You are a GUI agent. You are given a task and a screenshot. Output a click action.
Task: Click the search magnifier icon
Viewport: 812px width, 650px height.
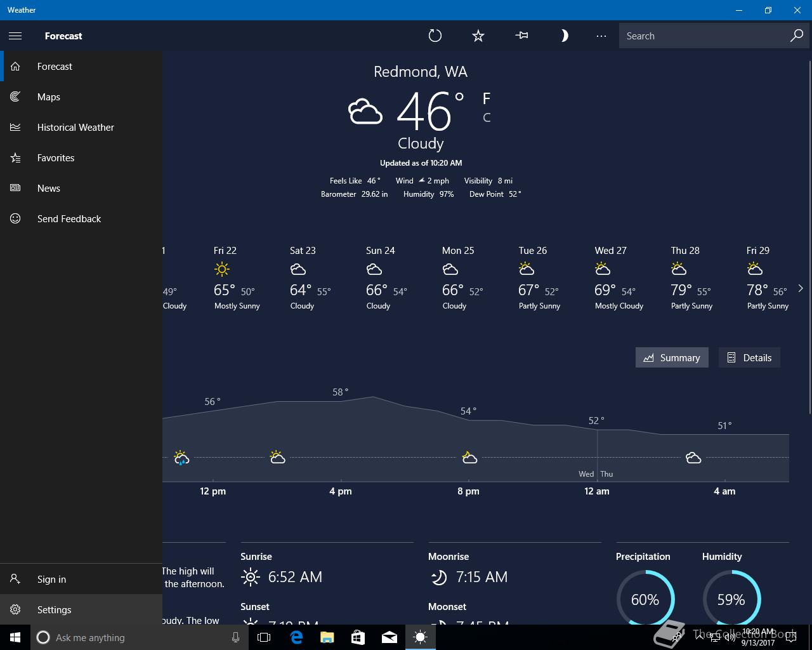click(x=797, y=36)
